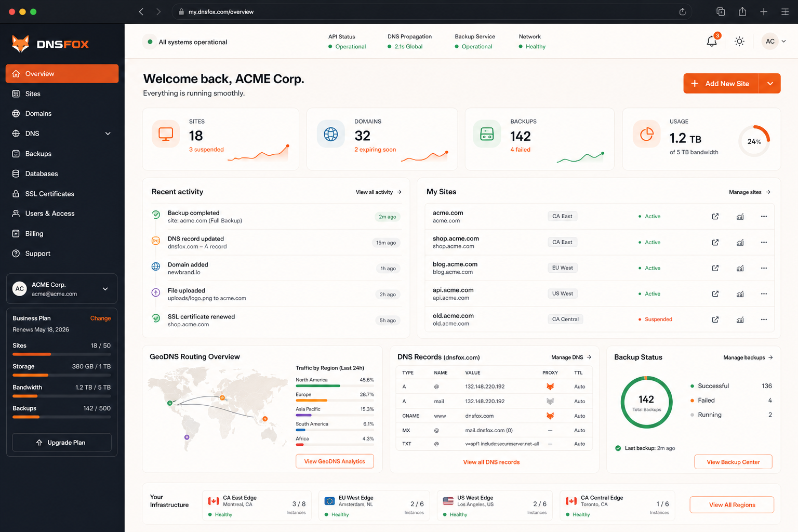Open more options for shop.acme.com row
This screenshot has width=798, height=532.
click(x=764, y=242)
